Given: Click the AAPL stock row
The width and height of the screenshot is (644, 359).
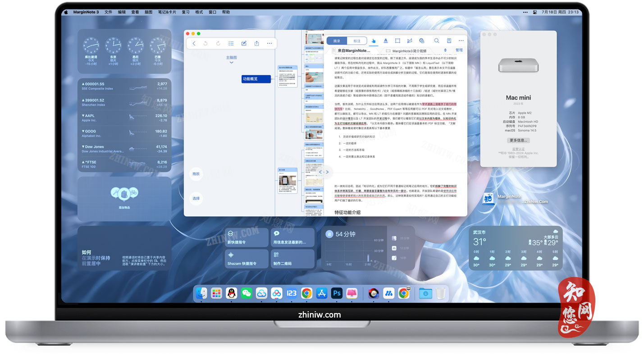Looking at the screenshot, I should 124,118.
